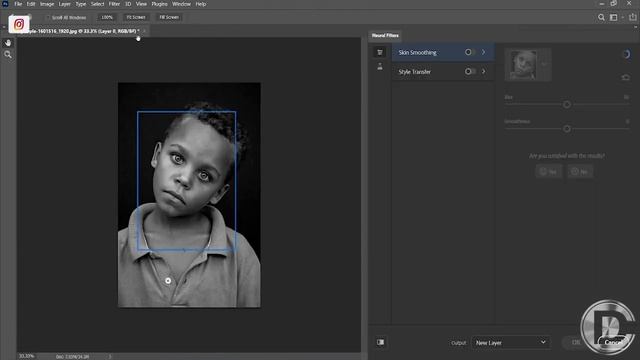Viewport: 640px width, 360px height.
Task: Show beta filters flask icon
Action: coord(380,67)
